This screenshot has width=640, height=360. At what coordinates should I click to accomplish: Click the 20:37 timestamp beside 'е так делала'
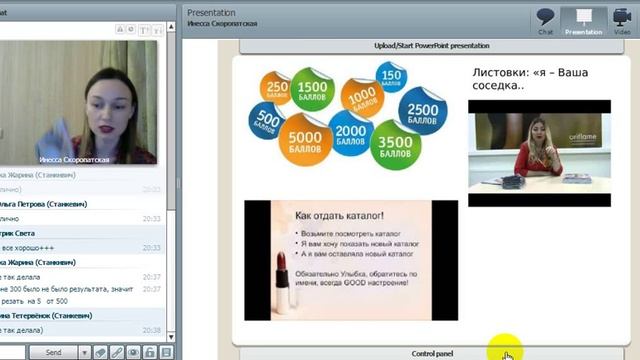[x=151, y=277]
